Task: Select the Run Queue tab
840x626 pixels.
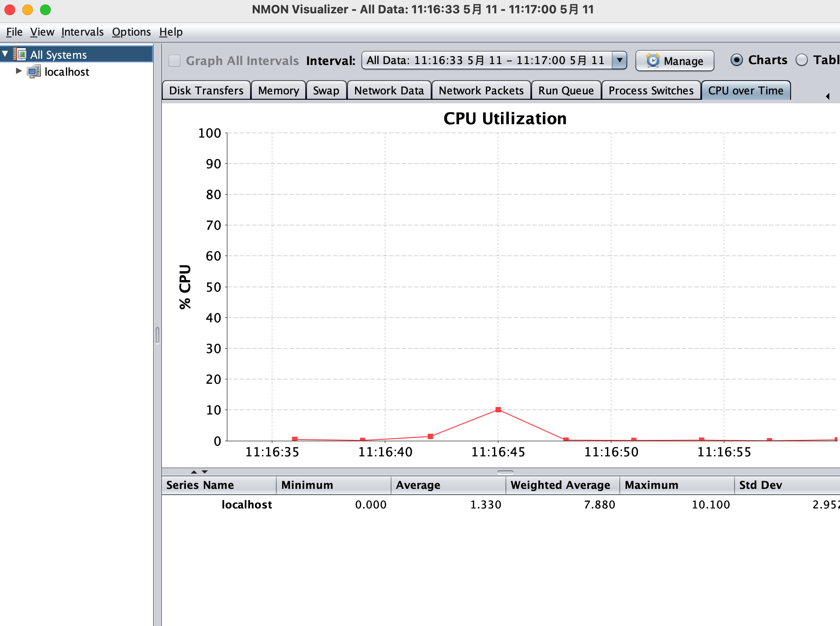Action: pos(566,90)
